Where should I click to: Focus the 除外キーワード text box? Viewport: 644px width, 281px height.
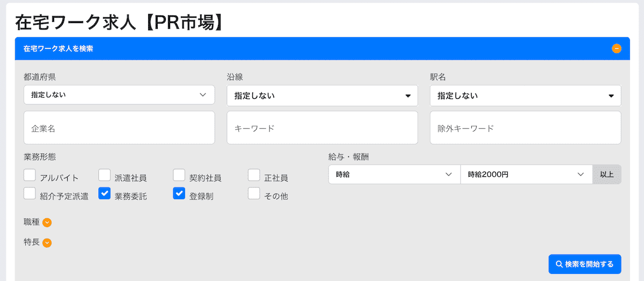(525, 128)
